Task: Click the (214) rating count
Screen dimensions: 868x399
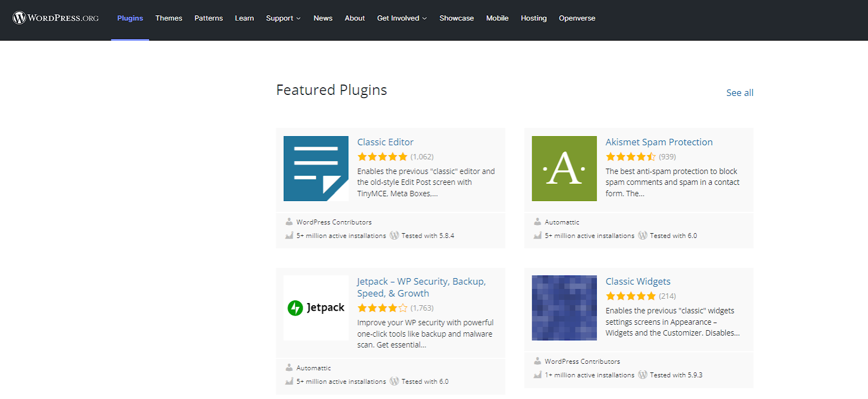Action: point(667,296)
